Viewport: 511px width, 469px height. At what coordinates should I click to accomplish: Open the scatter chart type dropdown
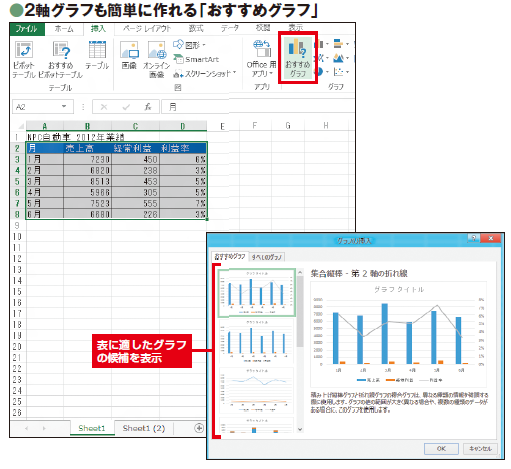point(341,72)
